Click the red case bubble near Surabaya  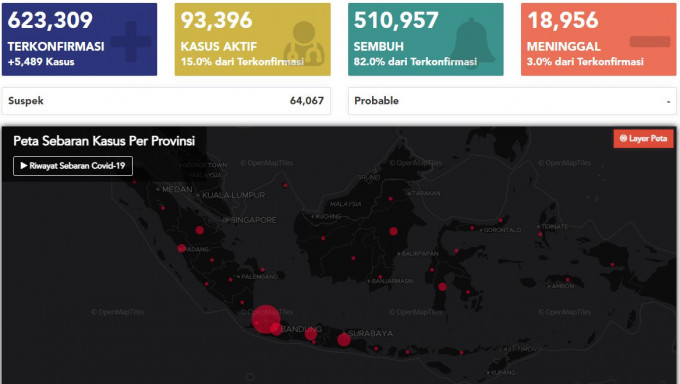click(344, 339)
